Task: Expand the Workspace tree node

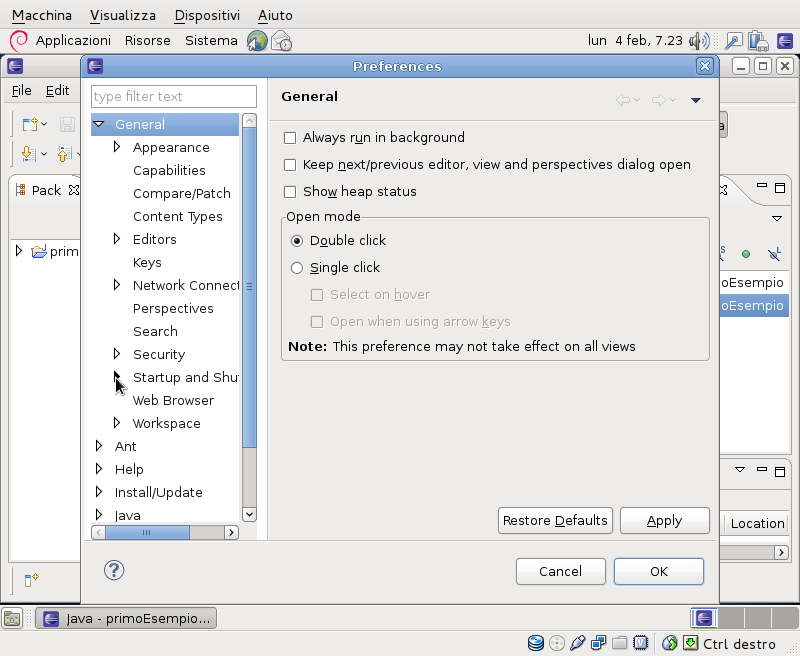Action: tap(117, 422)
